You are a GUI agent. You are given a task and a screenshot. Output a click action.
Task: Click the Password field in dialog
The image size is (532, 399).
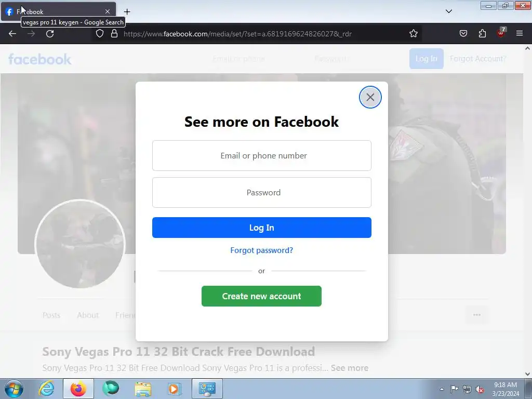(x=262, y=192)
